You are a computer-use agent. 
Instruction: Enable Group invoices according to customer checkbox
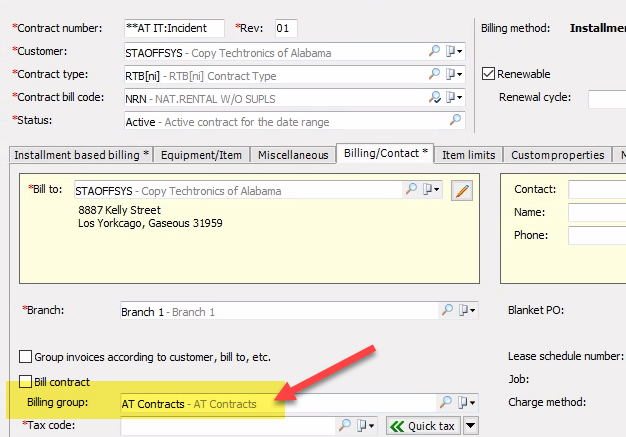click(26, 356)
